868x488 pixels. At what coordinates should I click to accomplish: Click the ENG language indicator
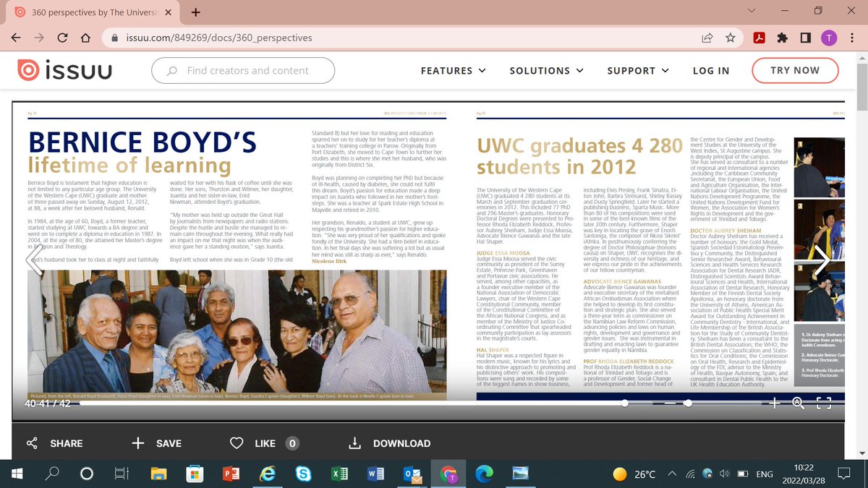click(x=765, y=474)
